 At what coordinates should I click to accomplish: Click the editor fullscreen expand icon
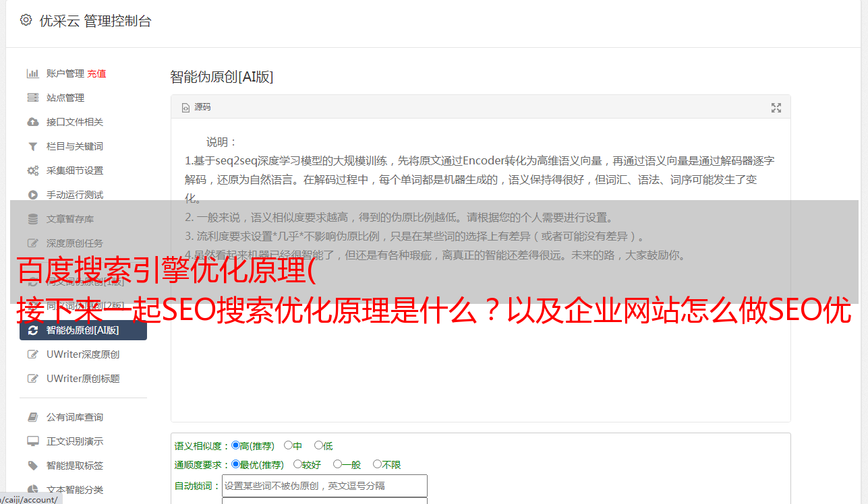776,108
